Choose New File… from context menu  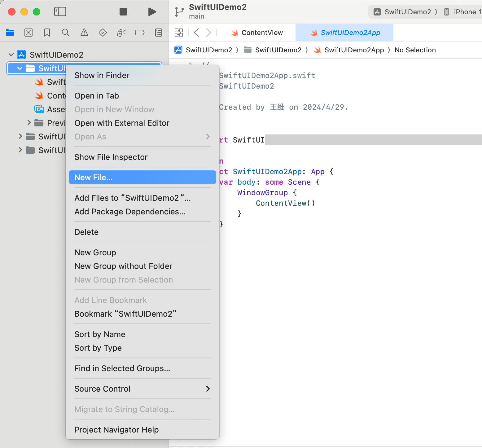[142, 178]
